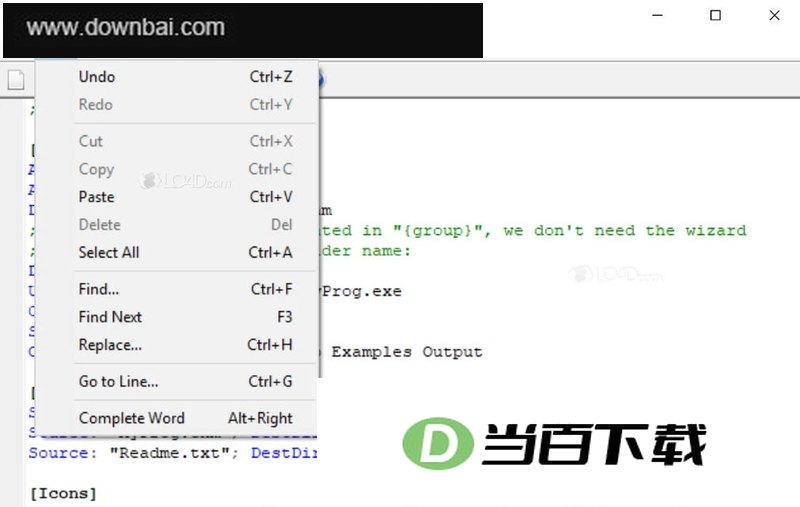Click Find Next in the menu
800x507 pixels.
[186, 317]
